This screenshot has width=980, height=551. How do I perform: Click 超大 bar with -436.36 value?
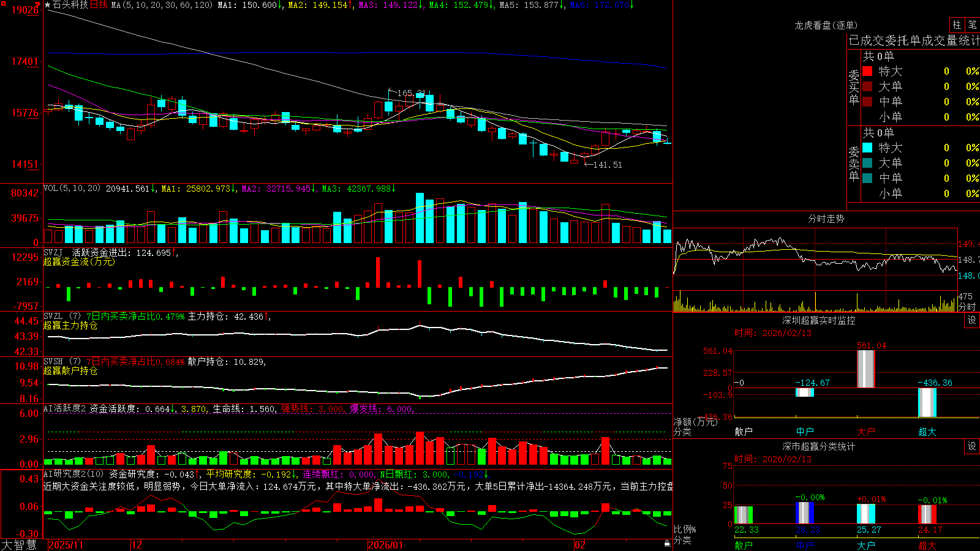click(927, 403)
